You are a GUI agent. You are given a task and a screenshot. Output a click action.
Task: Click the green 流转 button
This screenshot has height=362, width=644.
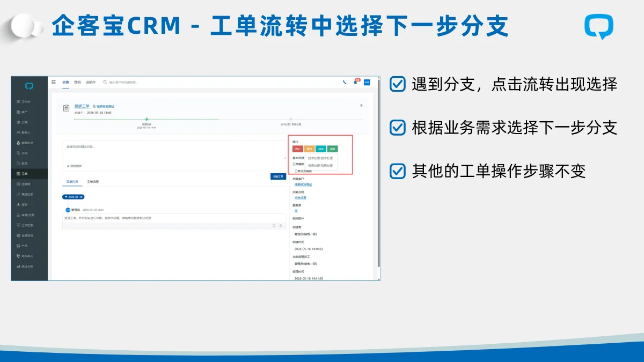click(x=333, y=149)
